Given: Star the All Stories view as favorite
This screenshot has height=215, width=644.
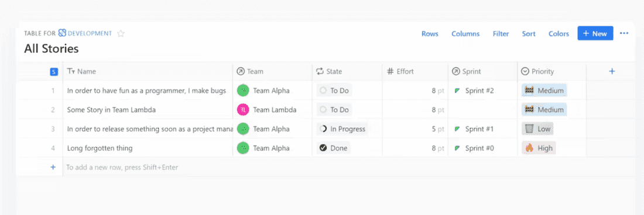Looking at the screenshot, I should (121, 33).
